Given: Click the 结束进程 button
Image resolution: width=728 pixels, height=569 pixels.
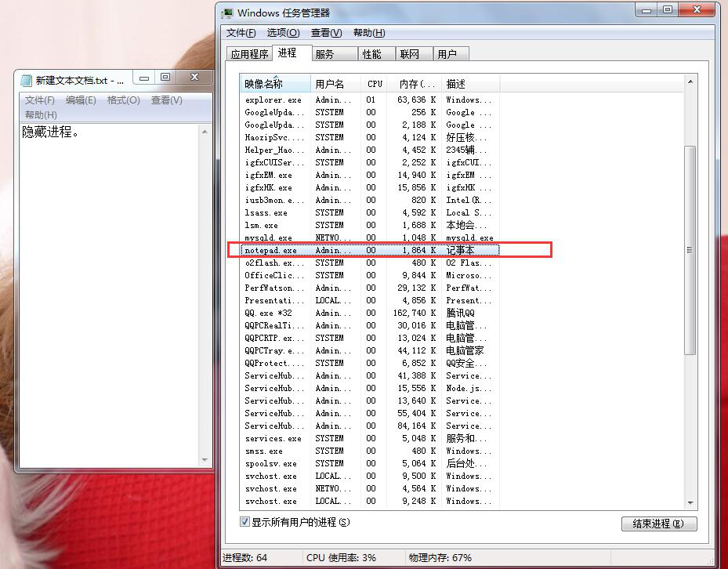Looking at the screenshot, I should pyautogui.click(x=659, y=524).
